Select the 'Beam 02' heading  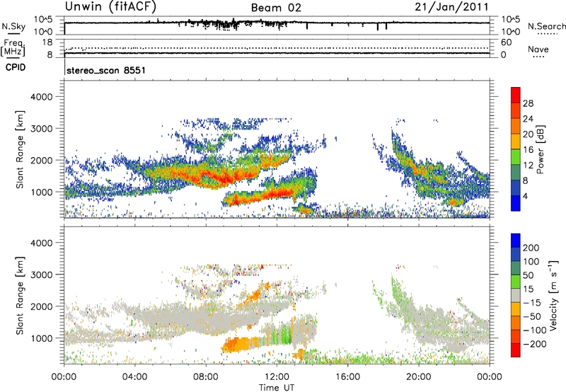(x=276, y=8)
